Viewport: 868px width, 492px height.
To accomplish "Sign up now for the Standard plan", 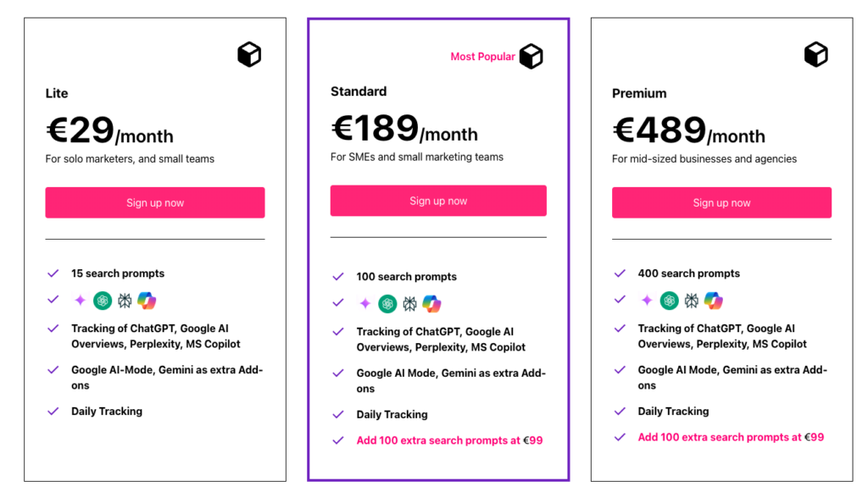I will [x=438, y=201].
